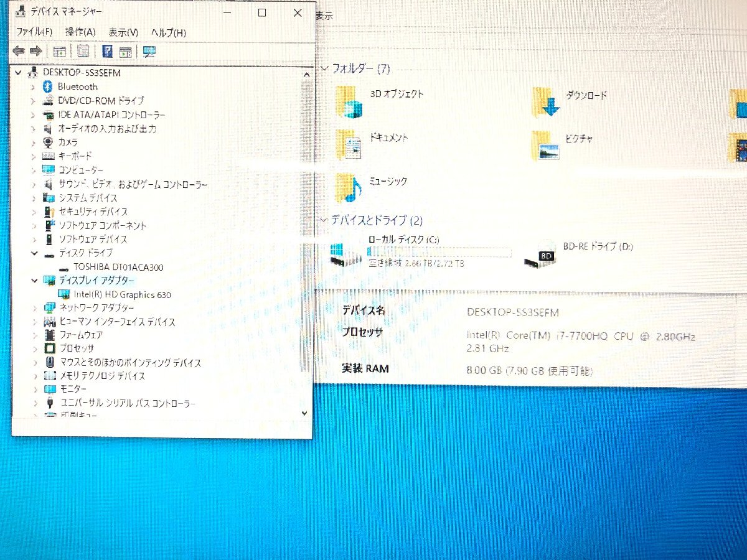Open the 表示(V) menu in Device Manager
This screenshot has width=747, height=560.
coord(123,32)
